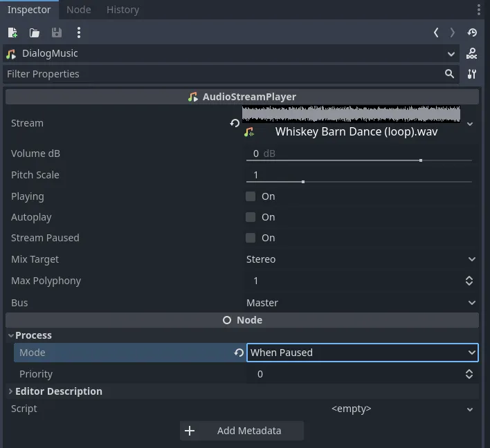
Task: Click the search magnifier icon
Action: (449, 74)
